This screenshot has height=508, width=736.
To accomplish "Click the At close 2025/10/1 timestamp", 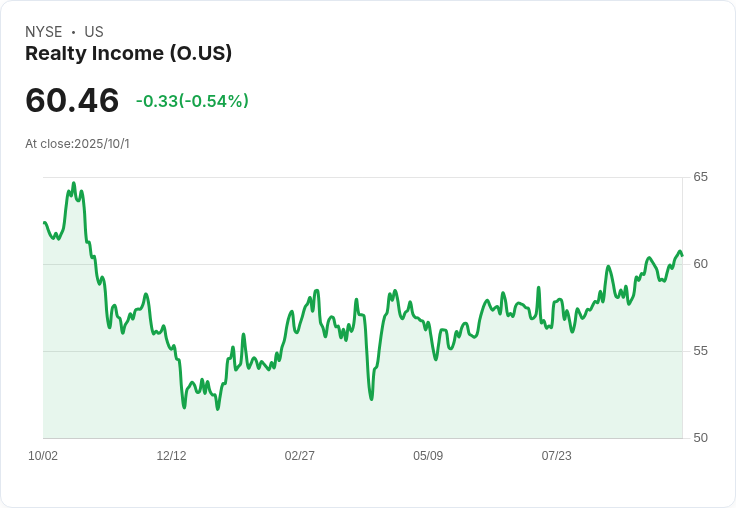I will (77, 144).
